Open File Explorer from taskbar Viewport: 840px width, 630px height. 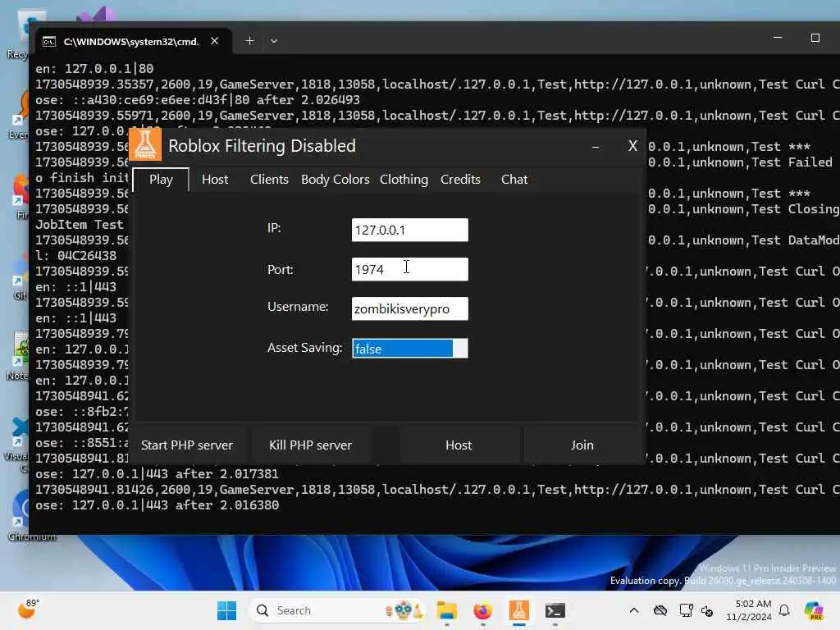coord(446,610)
